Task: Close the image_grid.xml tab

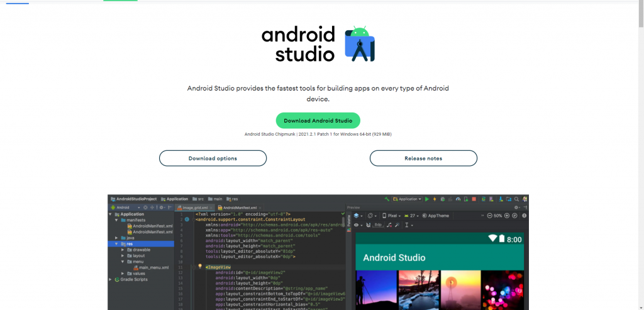Action: point(211,208)
